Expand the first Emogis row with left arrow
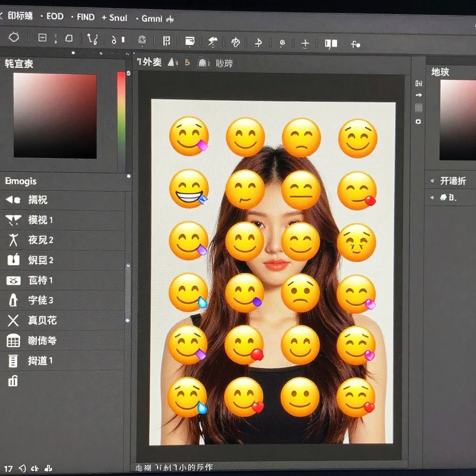Screen dimensions: 476x476 tap(13, 200)
